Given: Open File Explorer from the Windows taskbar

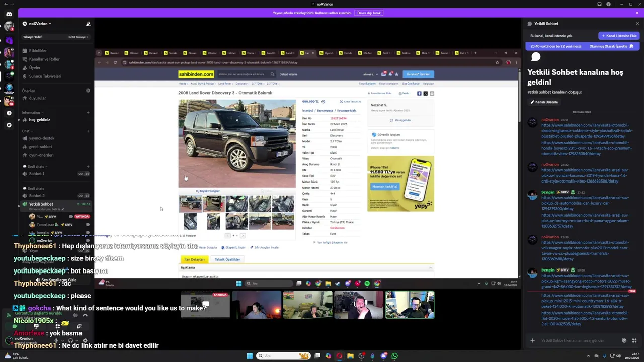Looking at the screenshot, I should pos(350,356).
